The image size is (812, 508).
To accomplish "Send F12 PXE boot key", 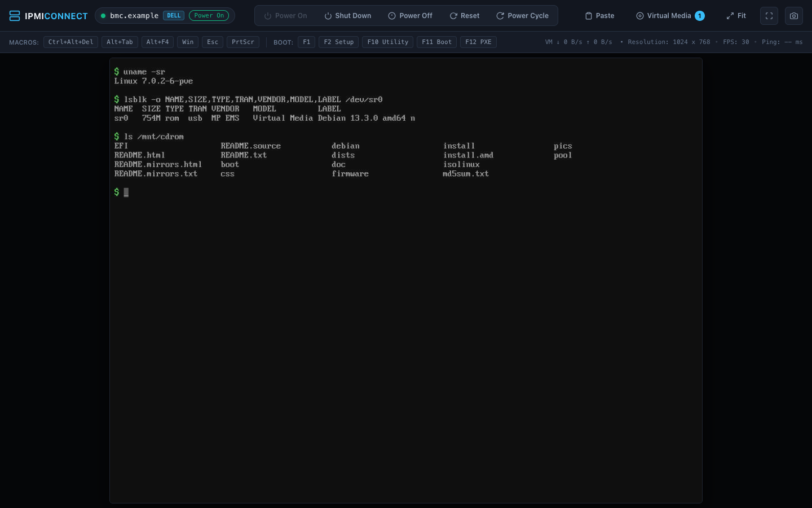I will [478, 42].
